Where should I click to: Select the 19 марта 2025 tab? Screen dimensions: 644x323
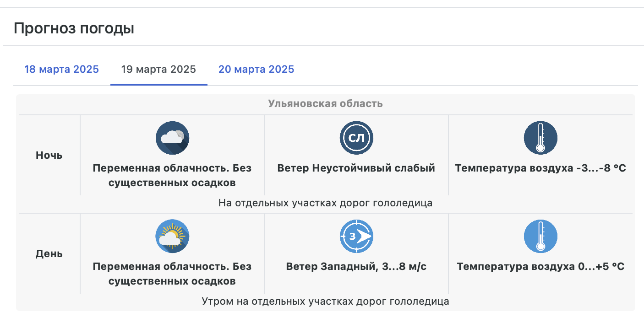158,70
